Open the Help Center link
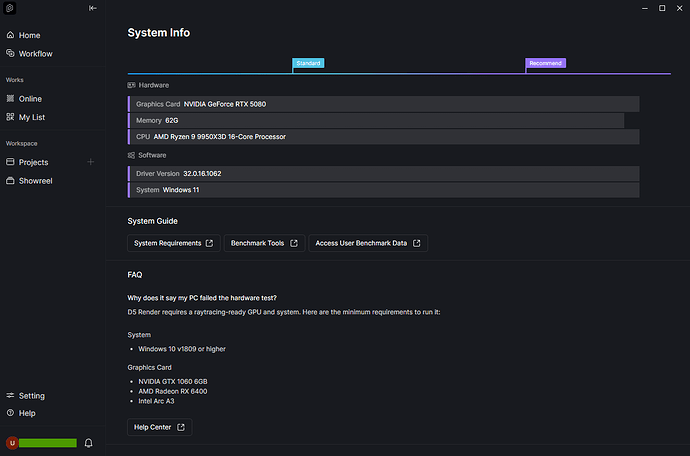The width and height of the screenshot is (690, 456). pyautogui.click(x=159, y=427)
